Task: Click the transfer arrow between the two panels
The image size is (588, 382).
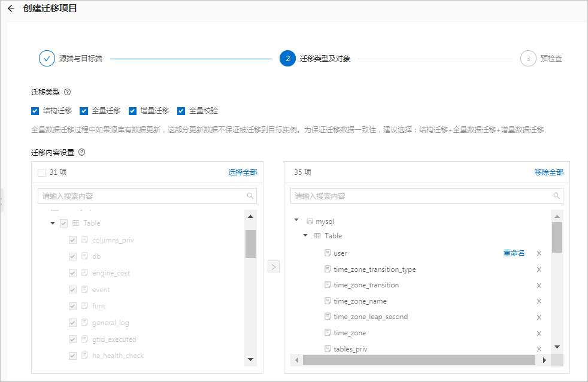Action: [x=274, y=266]
